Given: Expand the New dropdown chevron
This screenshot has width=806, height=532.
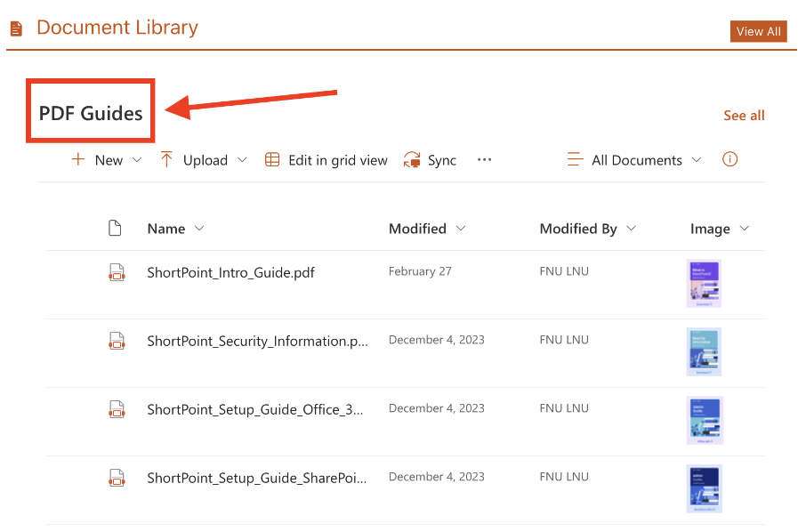Looking at the screenshot, I should point(137,160).
